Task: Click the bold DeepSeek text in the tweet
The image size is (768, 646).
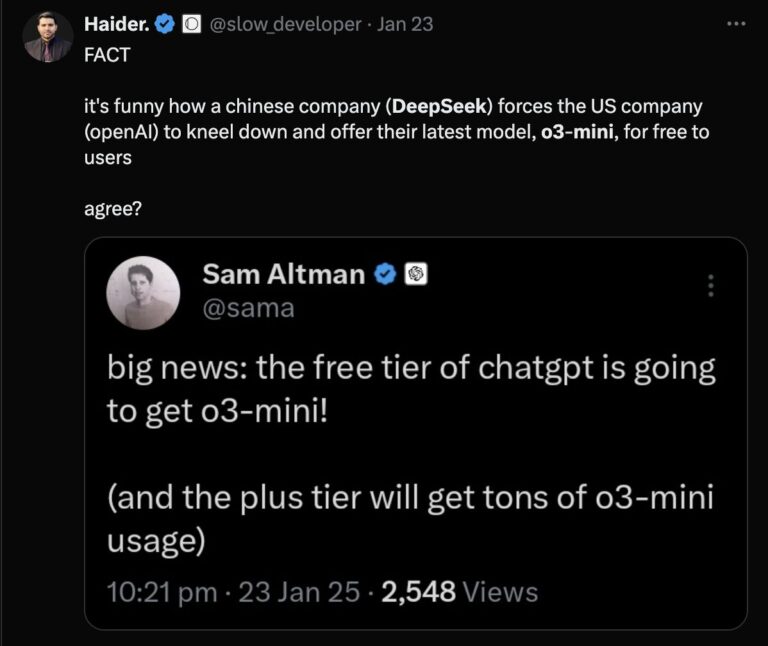Action: click(x=437, y=106)
